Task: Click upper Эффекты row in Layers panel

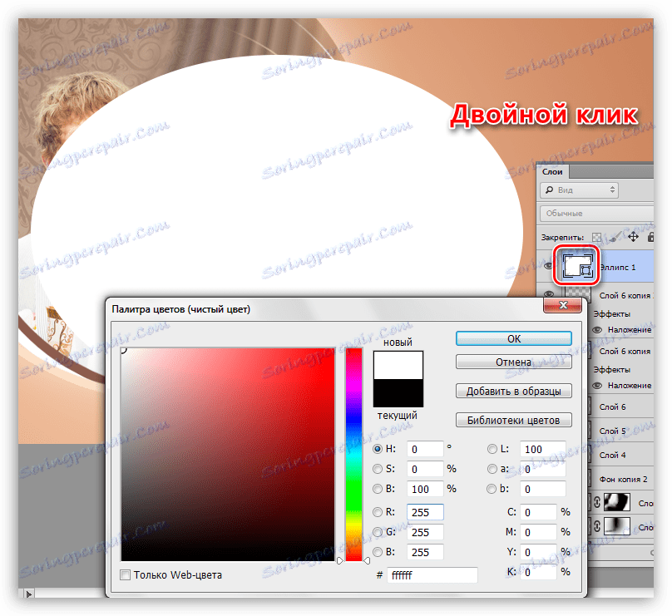Action: (611, 314)
